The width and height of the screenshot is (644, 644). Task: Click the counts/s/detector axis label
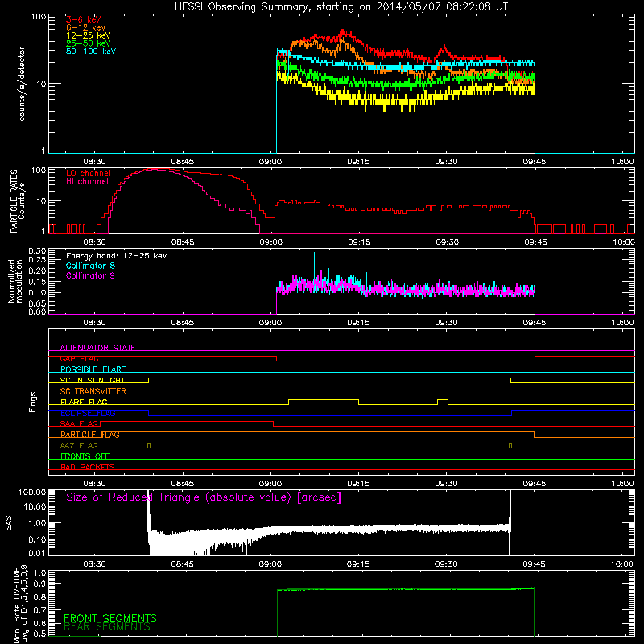(22, 84)
